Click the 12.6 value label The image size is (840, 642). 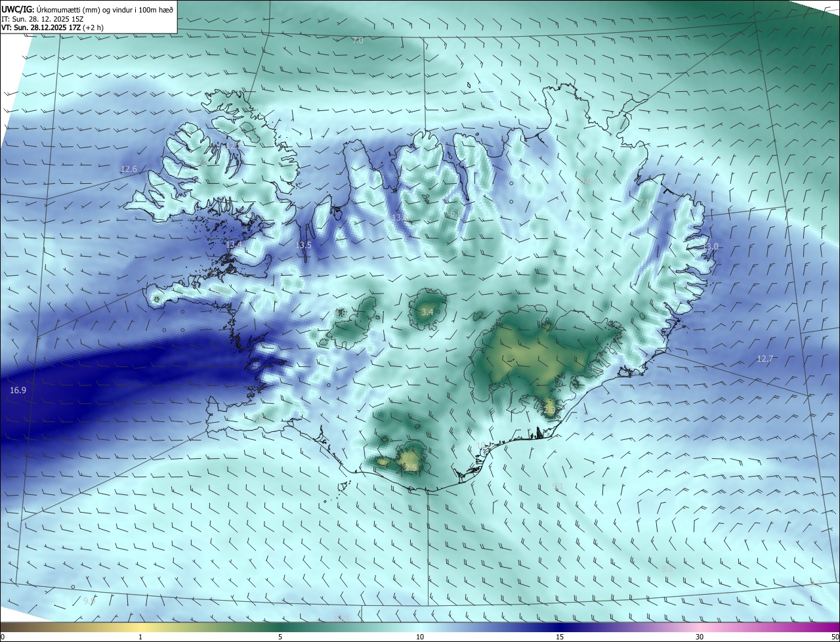[x=129, y=169]
